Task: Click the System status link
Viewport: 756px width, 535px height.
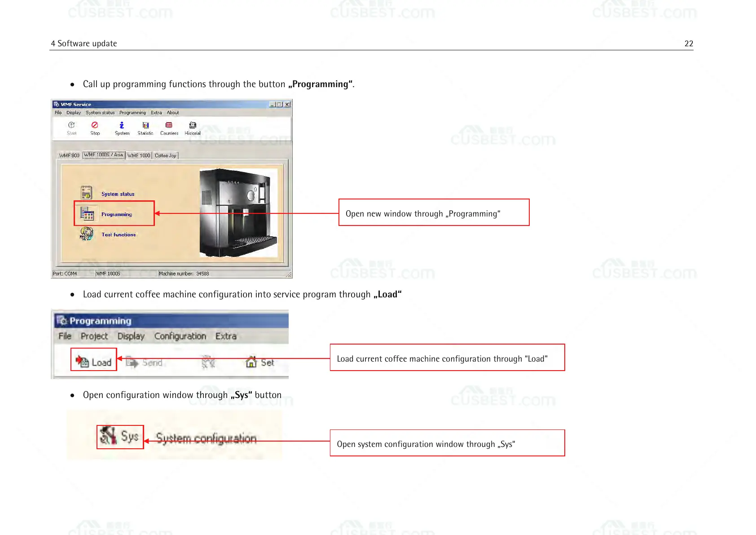Action: point(118,194)
